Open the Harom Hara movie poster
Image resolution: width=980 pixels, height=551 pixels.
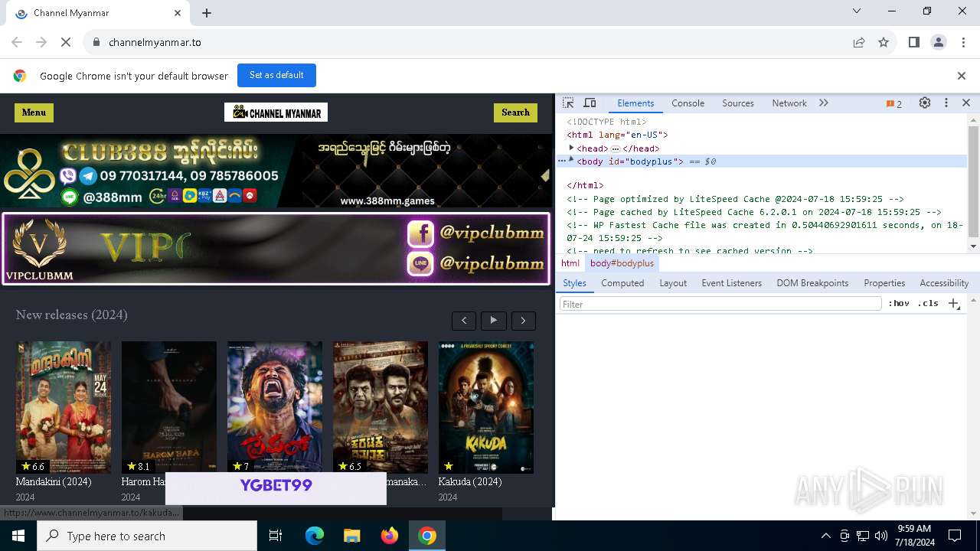click(169, 407)
